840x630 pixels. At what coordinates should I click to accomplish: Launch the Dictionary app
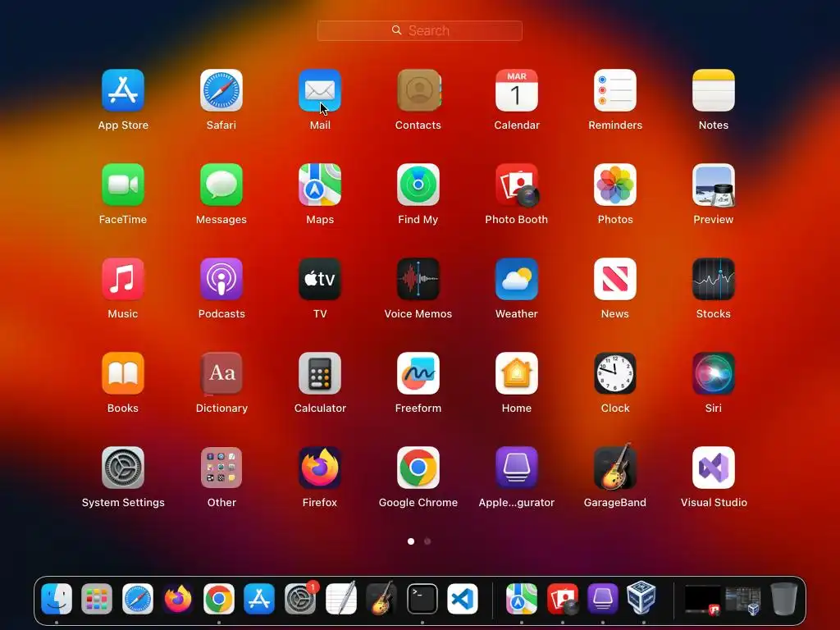[x=221, y=373]
